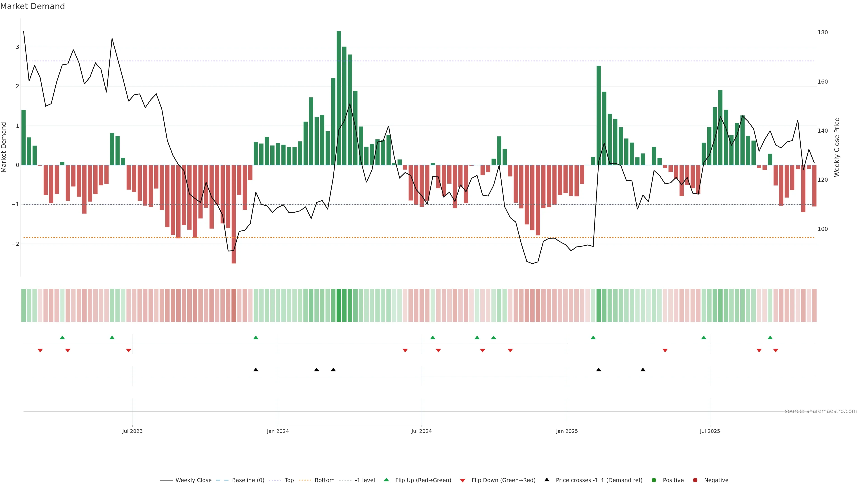Click the Weekly Close Price axis title

click(837, 147)
